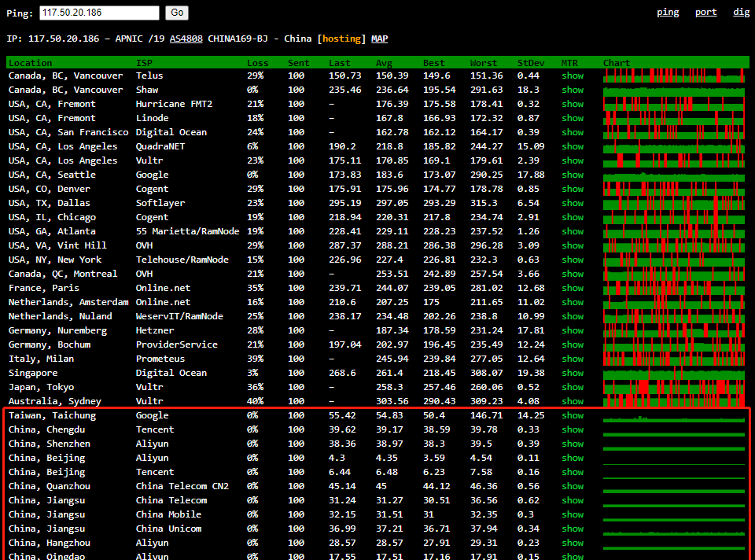Show MTR for Jiangsu China Unicom row
This screenshot has height=560, width=755.
pyautogui.click(x=573, y=529)
